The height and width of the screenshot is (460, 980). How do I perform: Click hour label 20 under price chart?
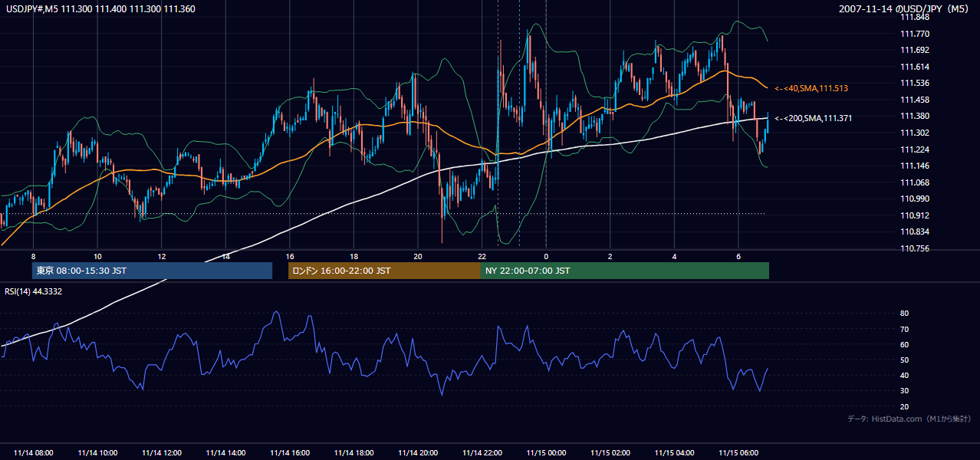point(418,256)
